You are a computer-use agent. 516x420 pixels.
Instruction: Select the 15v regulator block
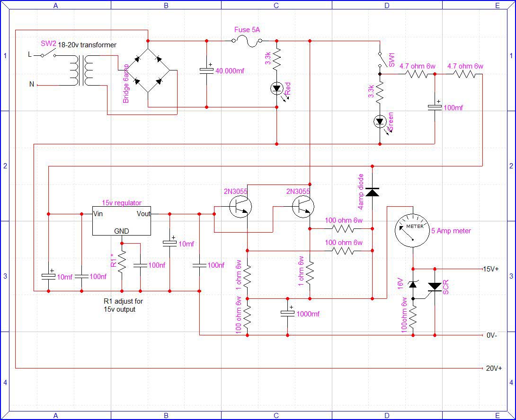[x=121, y=221]
